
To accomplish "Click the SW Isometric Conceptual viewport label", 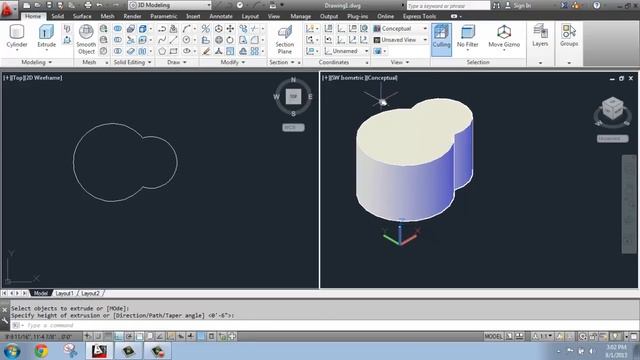I will (360, 78).
